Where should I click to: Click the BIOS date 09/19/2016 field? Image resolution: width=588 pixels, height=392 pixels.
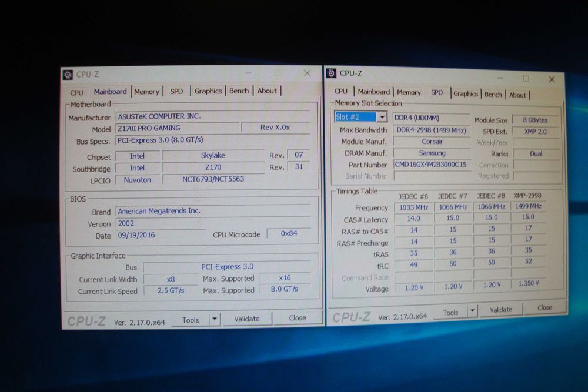coord(161,235)
